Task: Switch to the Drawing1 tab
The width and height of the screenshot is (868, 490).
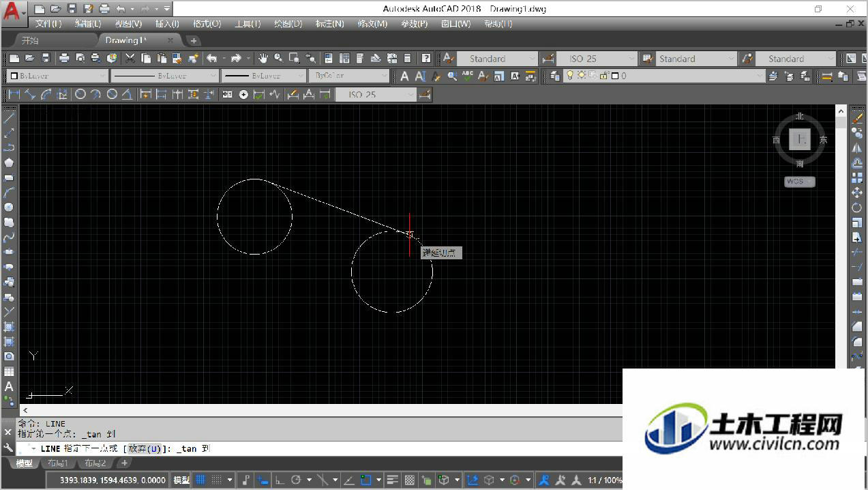Action: point(125,40)
